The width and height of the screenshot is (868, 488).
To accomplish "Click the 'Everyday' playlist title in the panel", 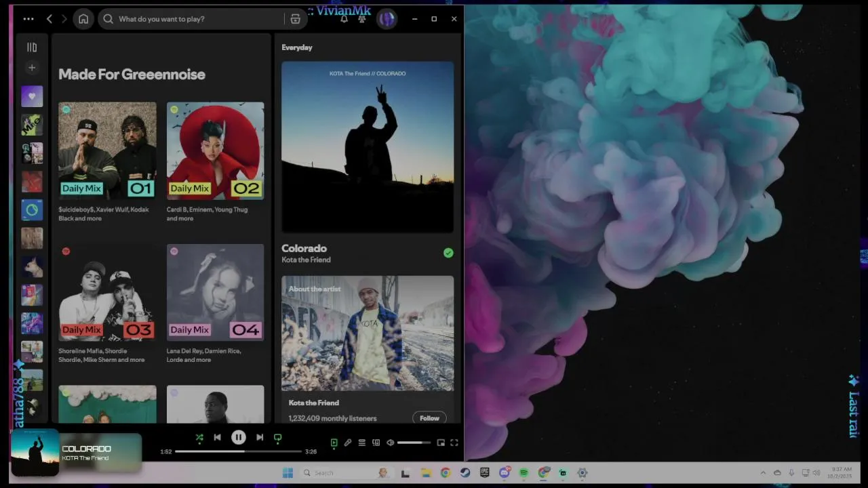I will click(297, 47).
